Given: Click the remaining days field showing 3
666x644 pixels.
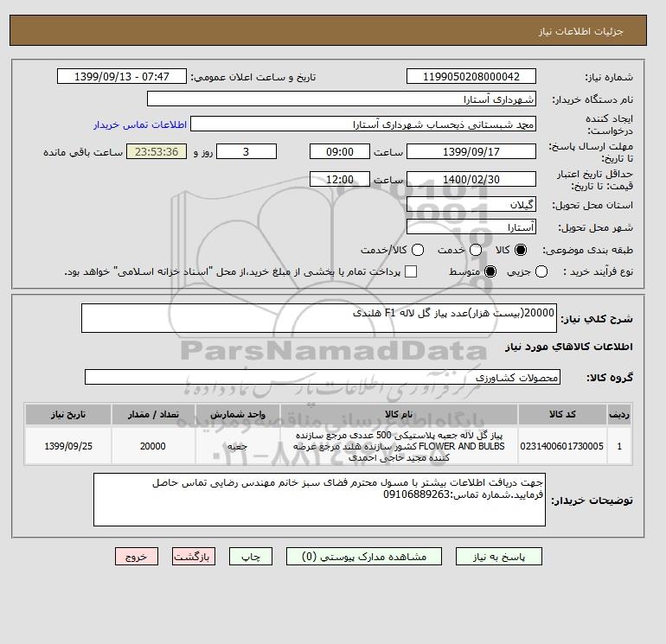Looking at the screenshot, I should pos(247,151).
